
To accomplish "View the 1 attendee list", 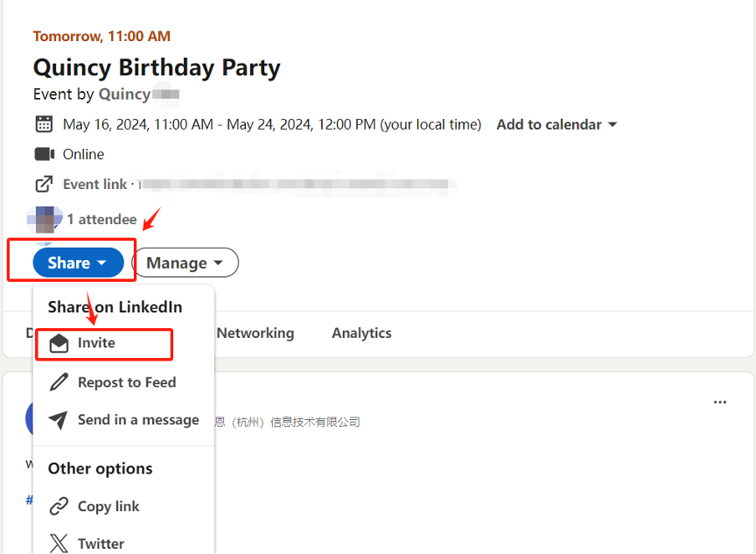I will tap(101, 220).
